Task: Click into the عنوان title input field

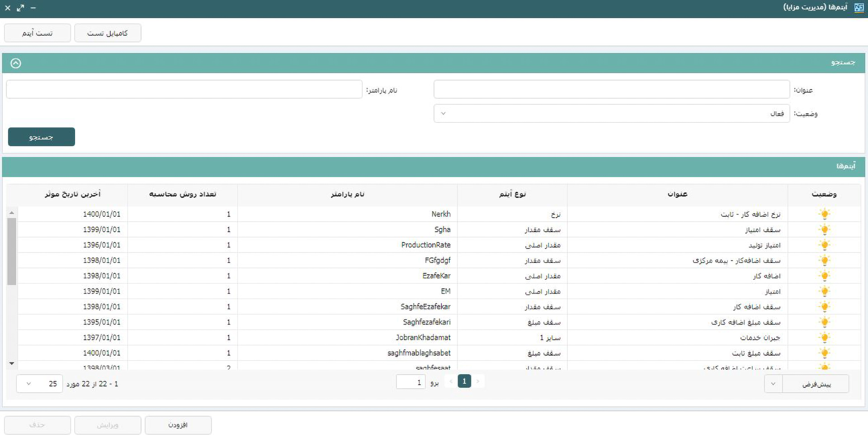Action: pyautogui.click(x=611, y=90)
